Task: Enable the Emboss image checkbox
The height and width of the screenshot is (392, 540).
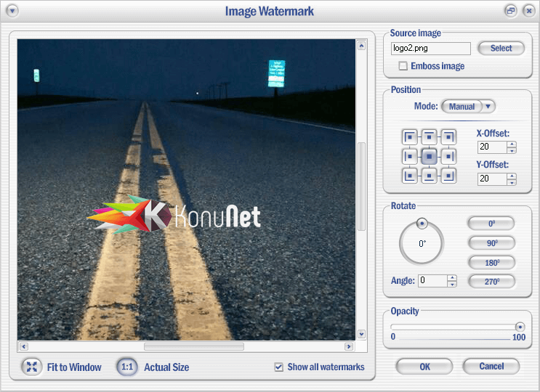Action: pos(403,66)
